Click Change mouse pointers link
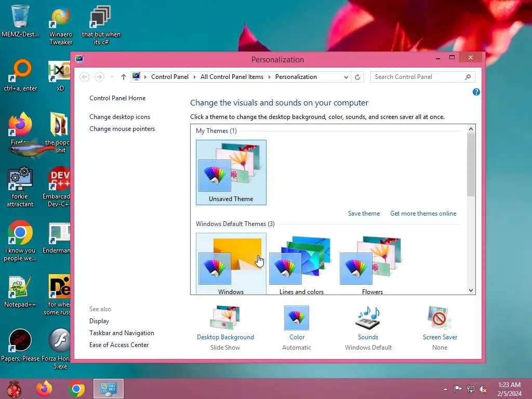Image resolution: width=532 pixels, height=399 pixels. [x=122, y=129]
